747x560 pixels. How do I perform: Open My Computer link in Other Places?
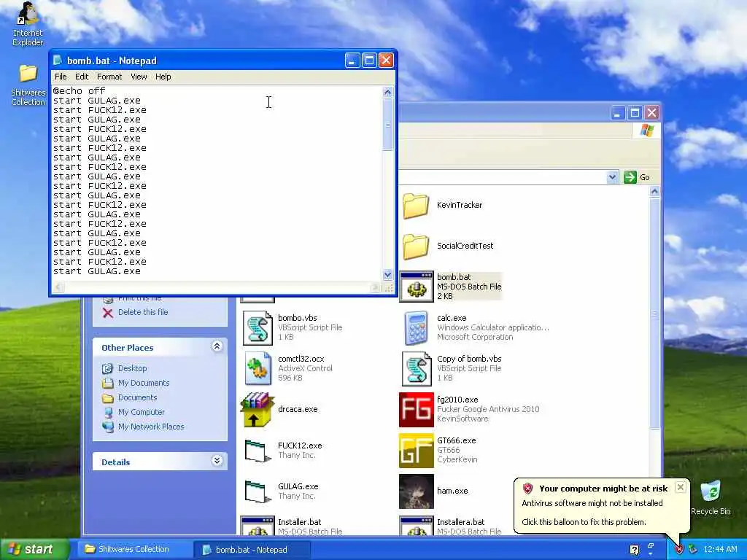click(141, 412)
